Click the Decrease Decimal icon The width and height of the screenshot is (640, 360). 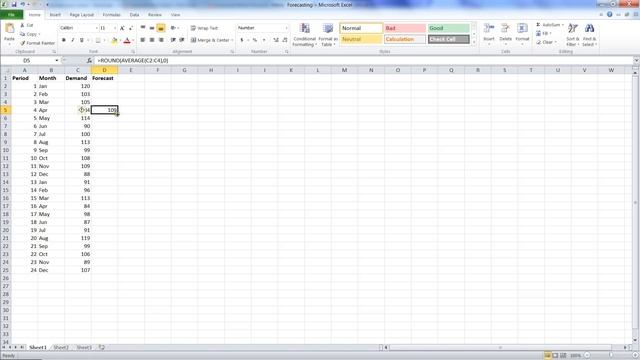(x=285, y=40)
